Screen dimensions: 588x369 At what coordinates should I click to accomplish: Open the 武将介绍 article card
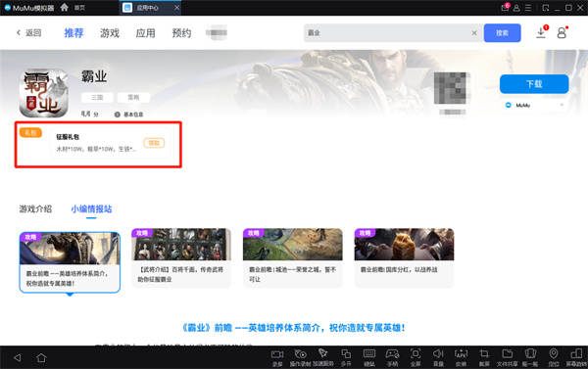pyautogui.click(x=181, y=258)
